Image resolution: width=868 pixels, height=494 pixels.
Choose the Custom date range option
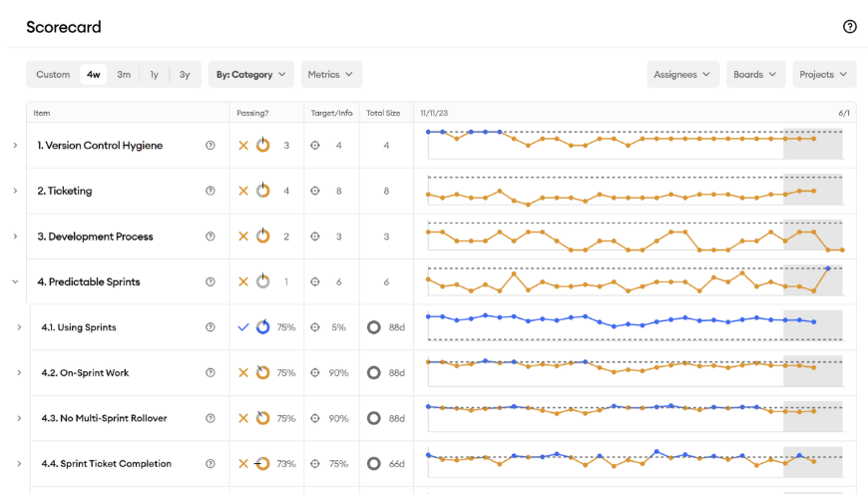(53, 75)
